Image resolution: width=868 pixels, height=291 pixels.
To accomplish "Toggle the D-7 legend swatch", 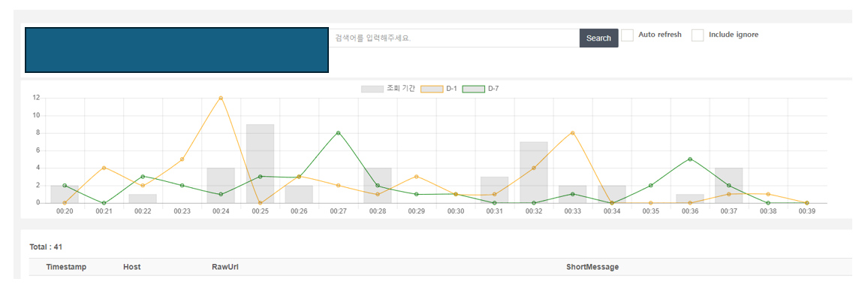I will click(x=474, y=89).
